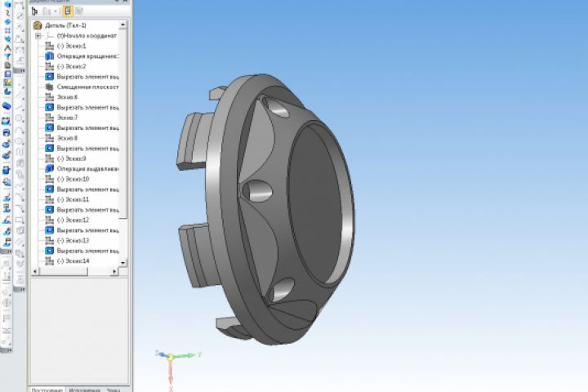The height and width of the screenshot is (392, 588).
Task: Expand the Начало координат tree node
Action: [x=38, y=36]
